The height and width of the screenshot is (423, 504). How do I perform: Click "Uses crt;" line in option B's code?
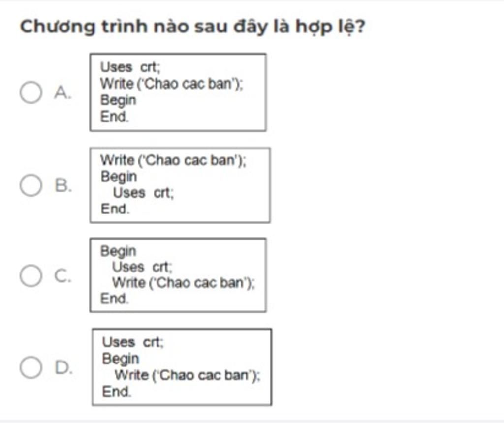tap(143, 193)
